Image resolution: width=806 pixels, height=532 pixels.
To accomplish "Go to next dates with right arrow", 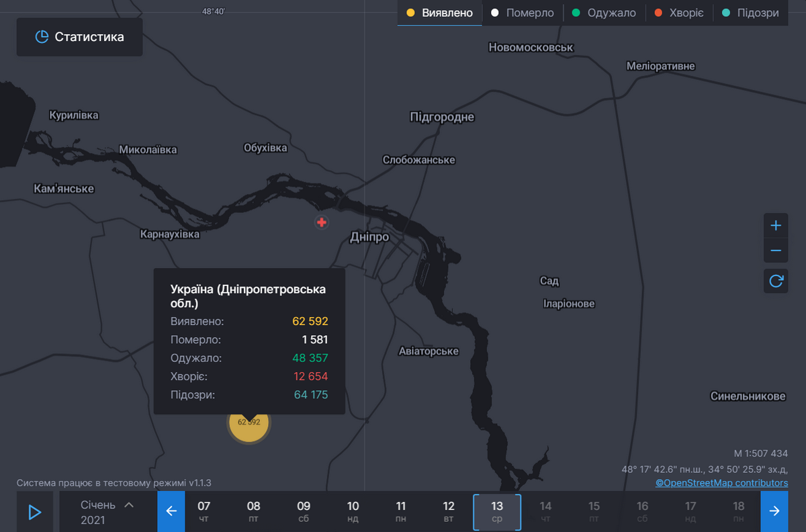I will pyautogui.click(x=774, y=511).
